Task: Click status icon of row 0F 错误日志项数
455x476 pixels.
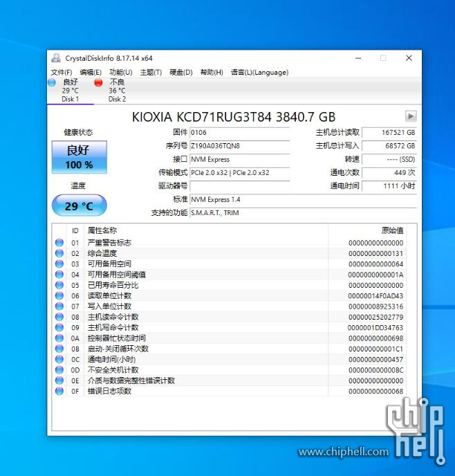Action: 59,391
